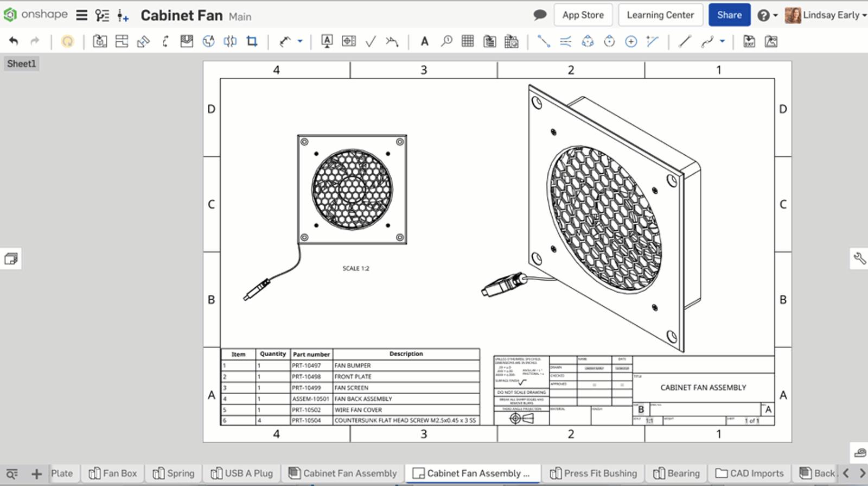Switch to the Fan Box tab
The width and height of the screenshot is (868, 486).
click(113, 474)
